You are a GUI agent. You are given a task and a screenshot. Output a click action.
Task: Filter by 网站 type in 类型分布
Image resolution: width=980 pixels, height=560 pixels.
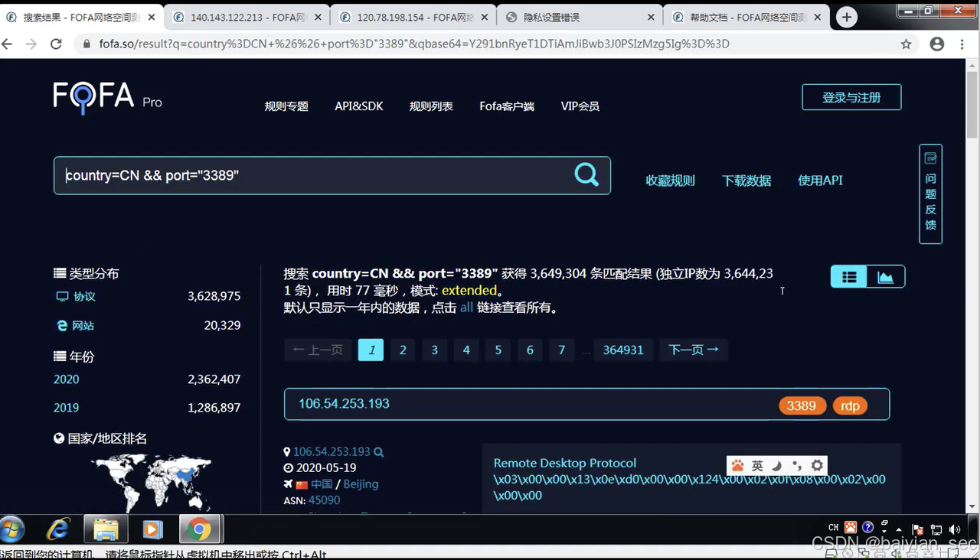point(83,325)
